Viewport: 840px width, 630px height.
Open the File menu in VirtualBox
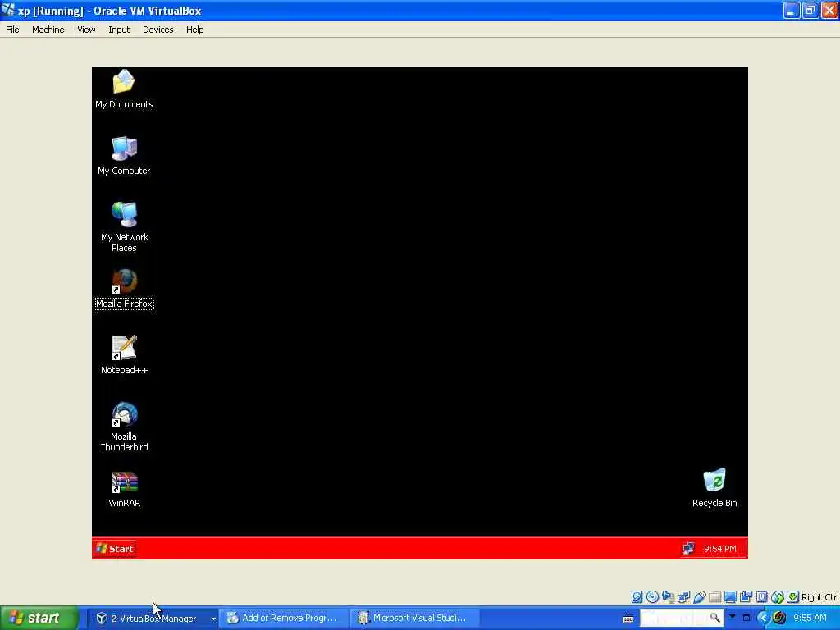coord(12,30)
